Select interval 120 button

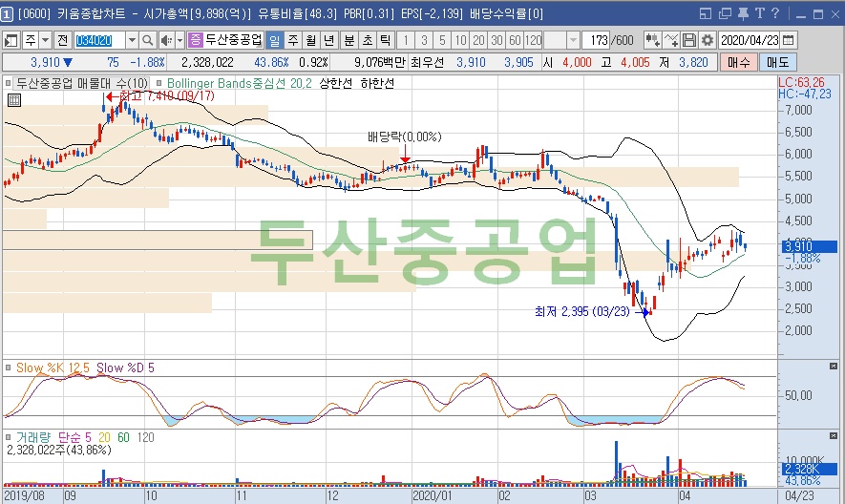point(534,40)
